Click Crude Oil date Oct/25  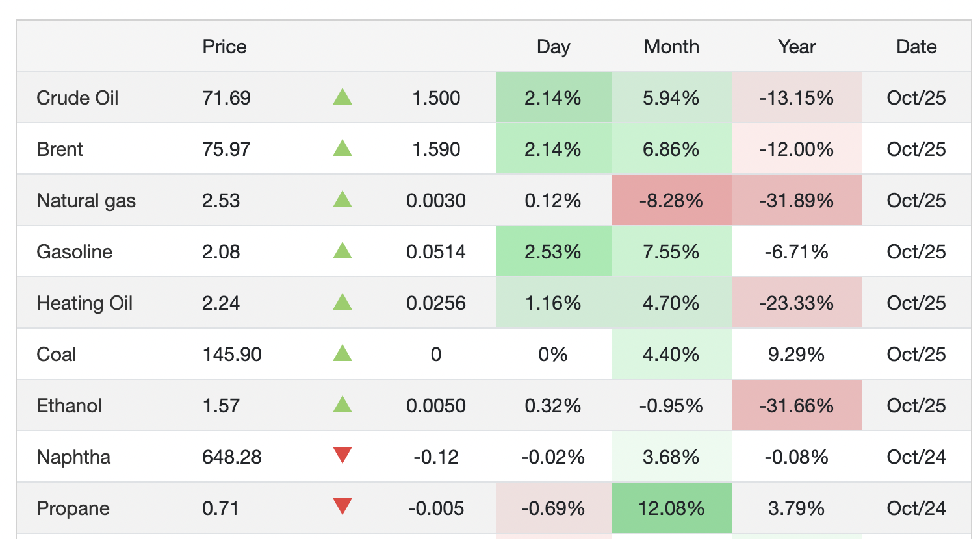tap(916, 98)
